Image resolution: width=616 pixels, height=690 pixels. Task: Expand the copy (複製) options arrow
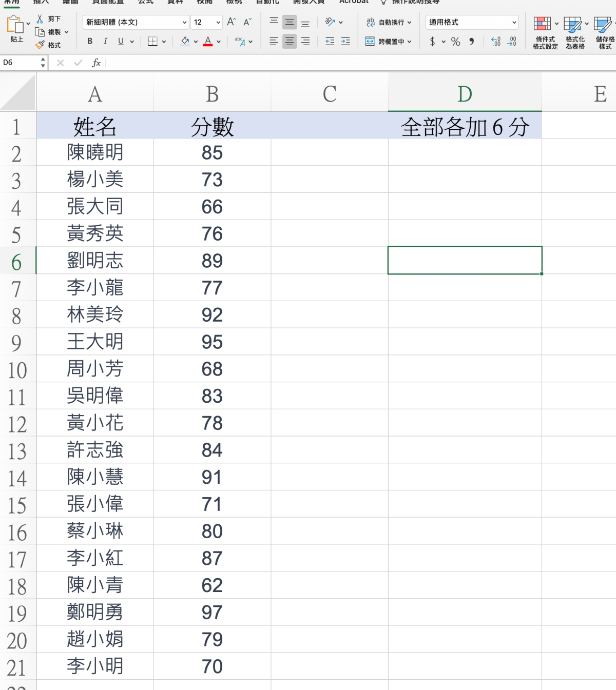pyautogui.click(x=66, y=32)
